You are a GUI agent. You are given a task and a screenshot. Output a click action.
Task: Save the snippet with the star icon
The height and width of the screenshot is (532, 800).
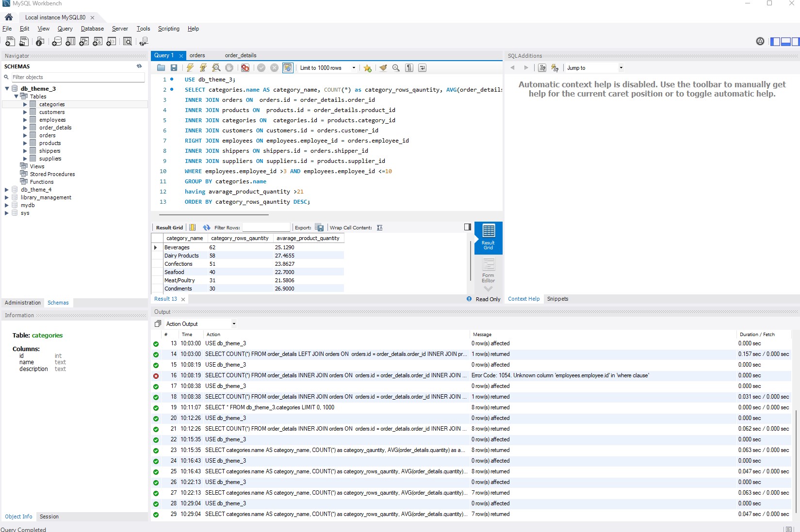tap(368, 68)
